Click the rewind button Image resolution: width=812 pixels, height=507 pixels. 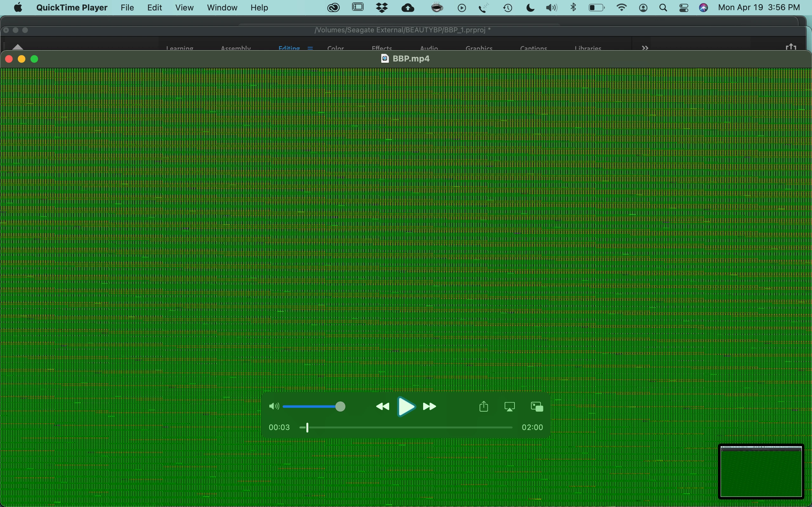coord(383,407)
